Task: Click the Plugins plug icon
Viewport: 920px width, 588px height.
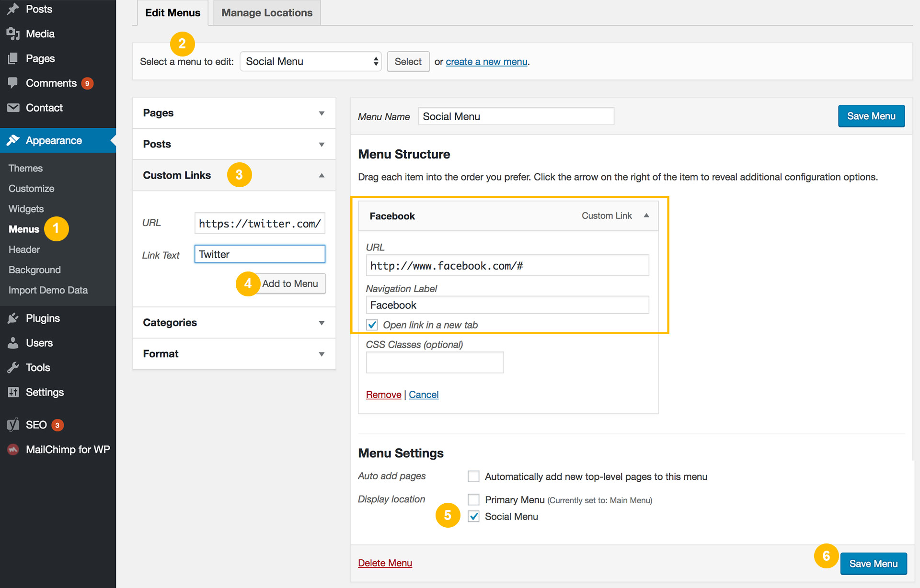Action: 13,318
